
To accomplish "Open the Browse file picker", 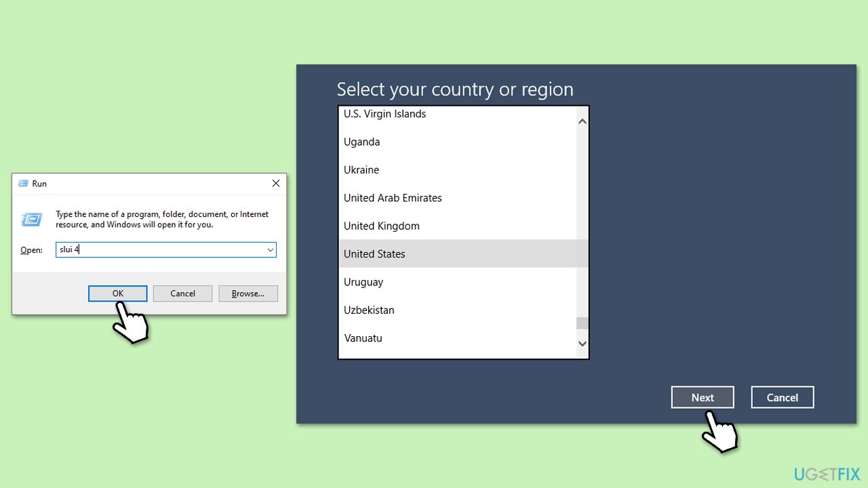I will pos(248,293).
